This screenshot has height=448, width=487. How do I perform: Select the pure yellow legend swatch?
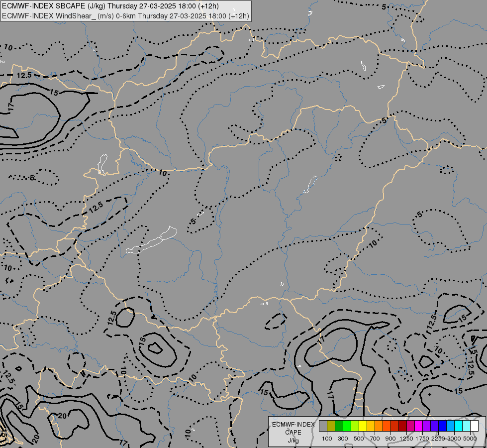click(x=363, y=426)
